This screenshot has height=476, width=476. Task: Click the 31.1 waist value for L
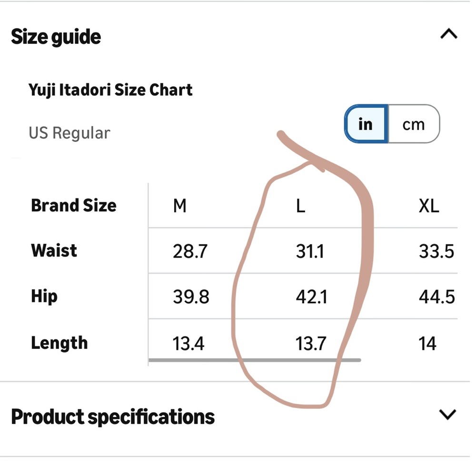click(310, 251)
